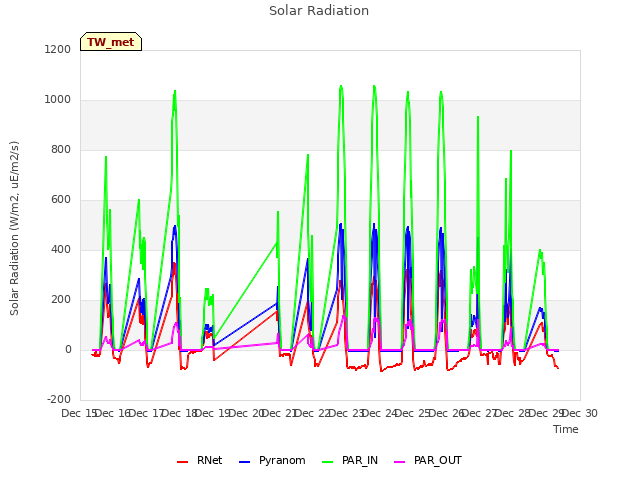The image size is (640, 480).
Task: Toggle the PAR_OUT legend entry
Action: pyautogui.click(x=428, y=460)
